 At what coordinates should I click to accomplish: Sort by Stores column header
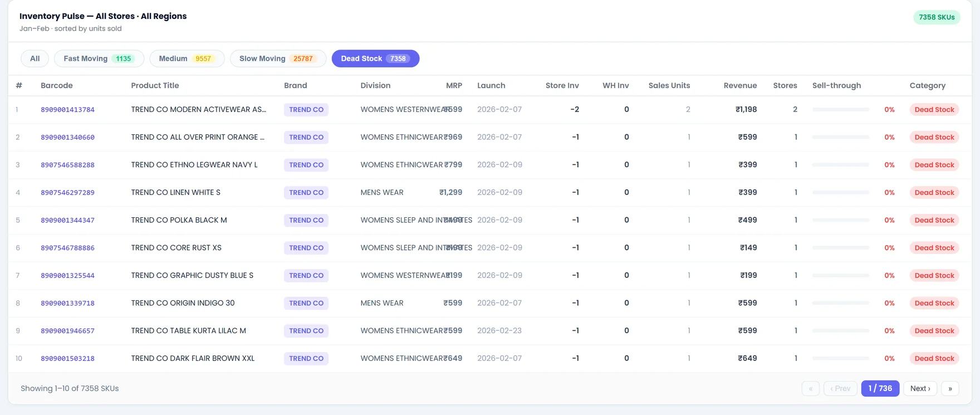[785, 85]
